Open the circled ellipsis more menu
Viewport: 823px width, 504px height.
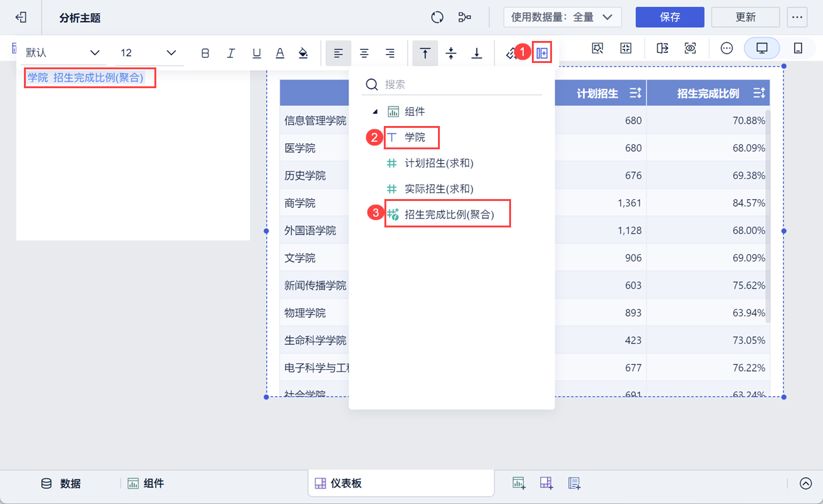[727, 49]
